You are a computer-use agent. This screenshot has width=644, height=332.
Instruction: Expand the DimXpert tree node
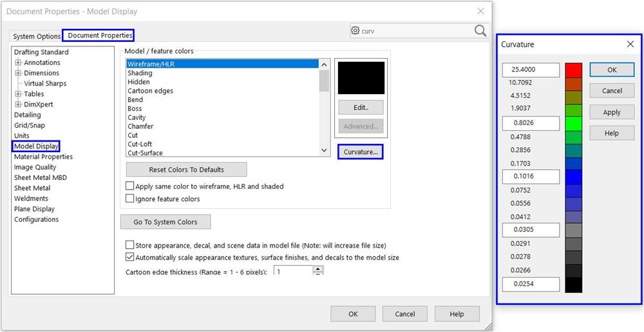[19, 104]
